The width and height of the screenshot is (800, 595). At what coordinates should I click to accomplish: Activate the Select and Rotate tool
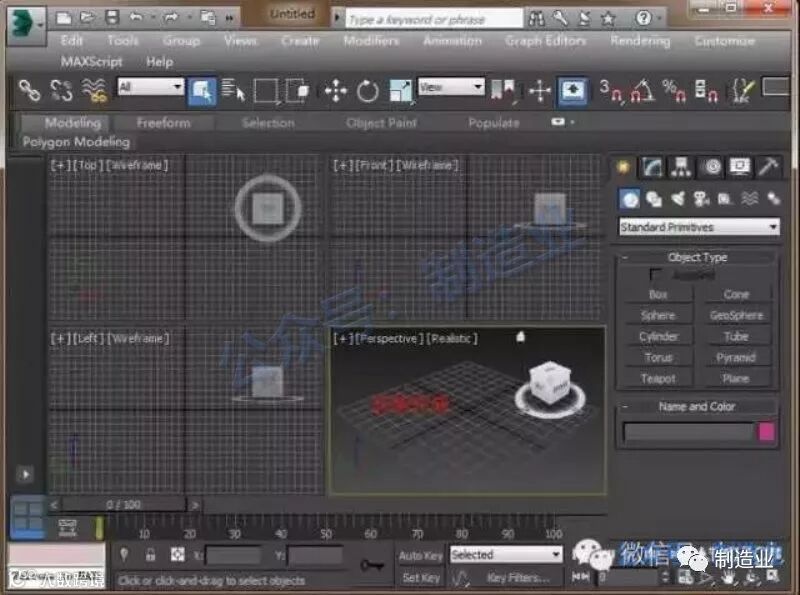coord(367,91)
